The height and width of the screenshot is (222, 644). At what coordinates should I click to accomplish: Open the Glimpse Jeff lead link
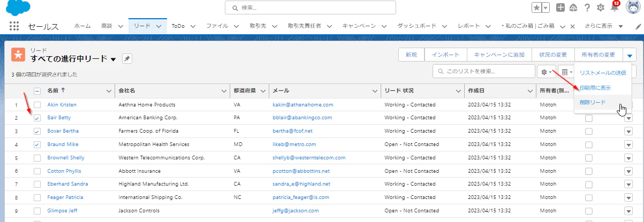[63, 211]
